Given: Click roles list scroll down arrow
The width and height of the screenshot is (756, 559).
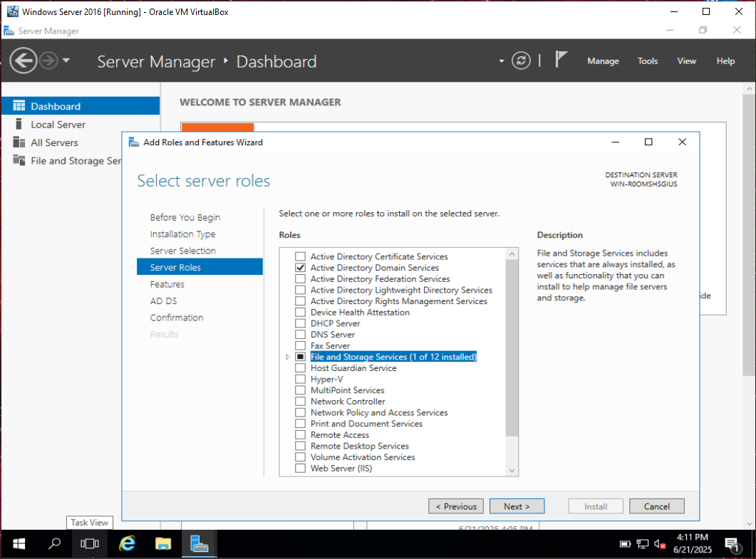Looking at the screenshot, I should click(512, 470).
